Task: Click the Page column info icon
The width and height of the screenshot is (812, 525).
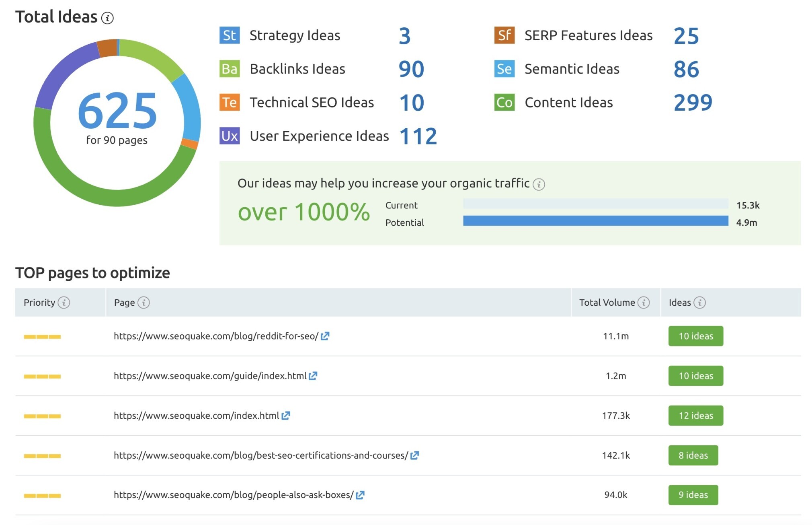Action: pos(144,303)
